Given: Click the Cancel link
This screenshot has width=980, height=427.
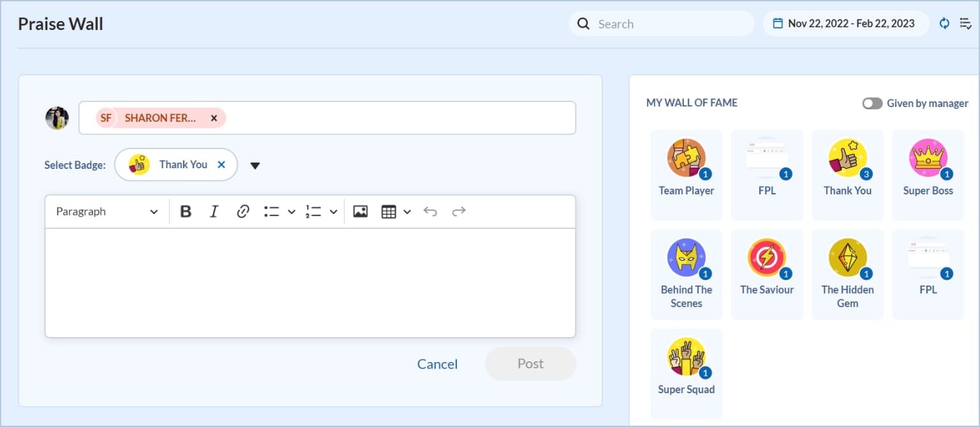Looking at the screenshot, I should tap(437, 364).
